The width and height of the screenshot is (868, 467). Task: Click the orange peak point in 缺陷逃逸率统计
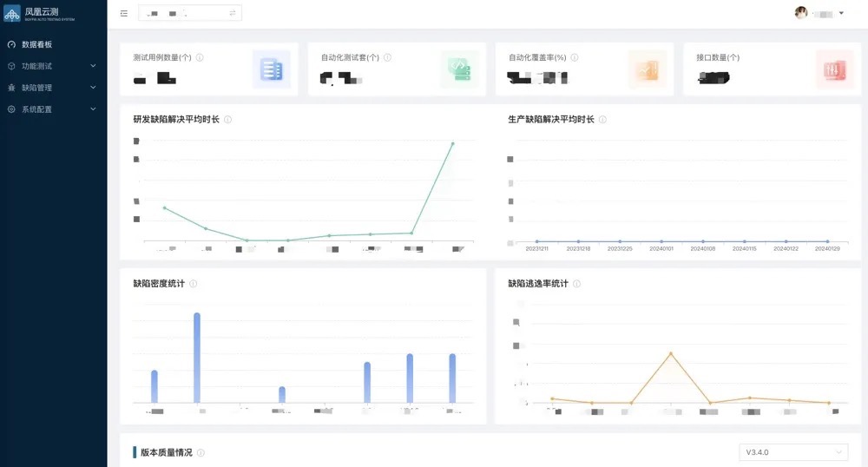(671, 353)
